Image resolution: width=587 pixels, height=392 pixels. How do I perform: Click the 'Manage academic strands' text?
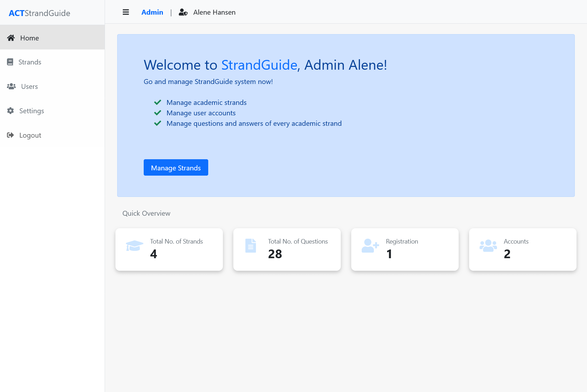206,102
